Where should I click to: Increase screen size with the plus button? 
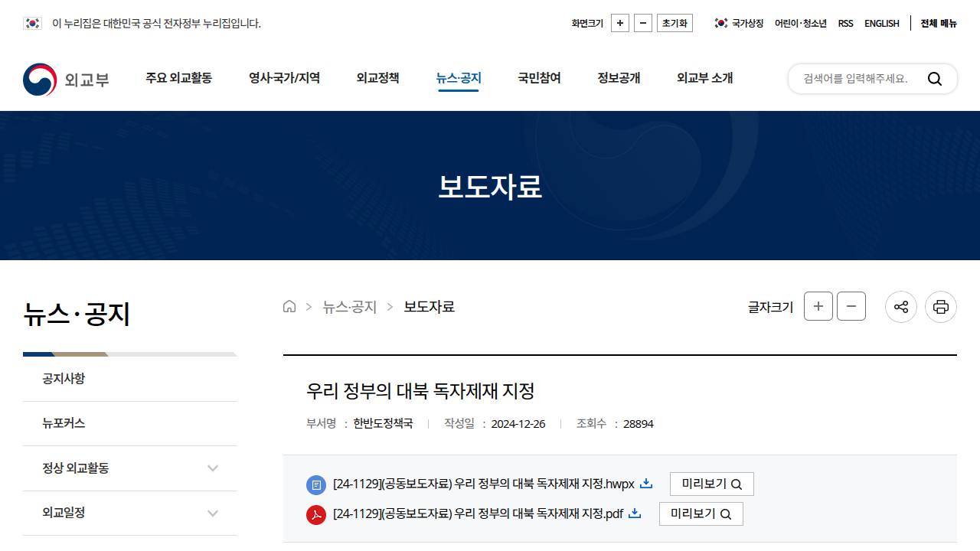point(621,23)
